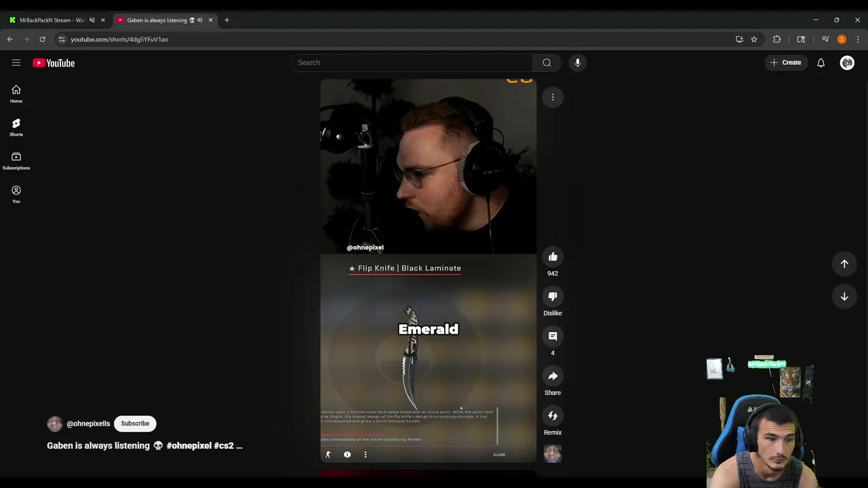Open the sound thumbnail below Remix
The image size is (868, 488).
553,454
